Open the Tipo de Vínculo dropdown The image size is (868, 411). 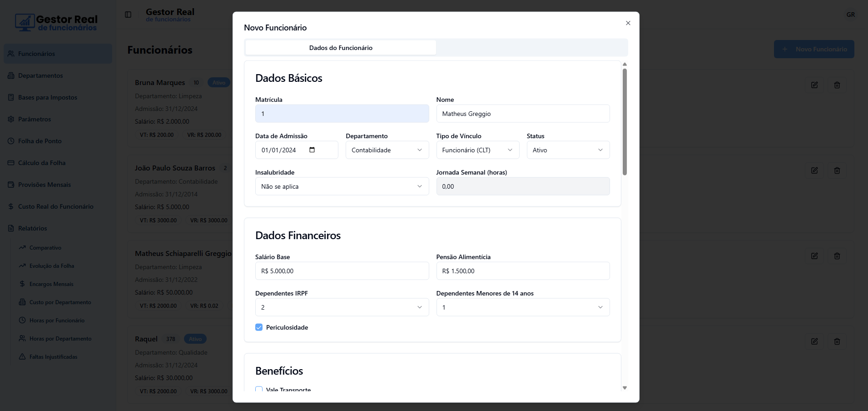point(478,150)
